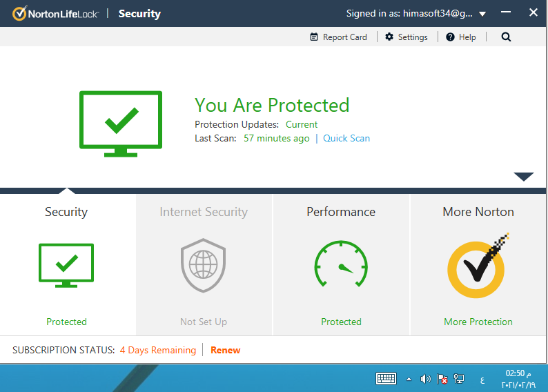Show hidden tray icons arrow
The height and width of the screenshot is (392, 548).
click(409, 379)
